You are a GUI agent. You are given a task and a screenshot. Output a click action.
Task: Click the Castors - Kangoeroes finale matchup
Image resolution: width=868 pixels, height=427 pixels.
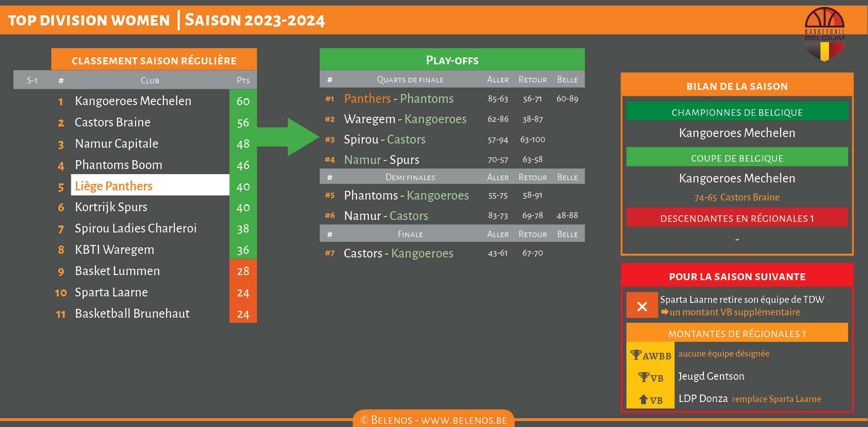click(398, 253)
